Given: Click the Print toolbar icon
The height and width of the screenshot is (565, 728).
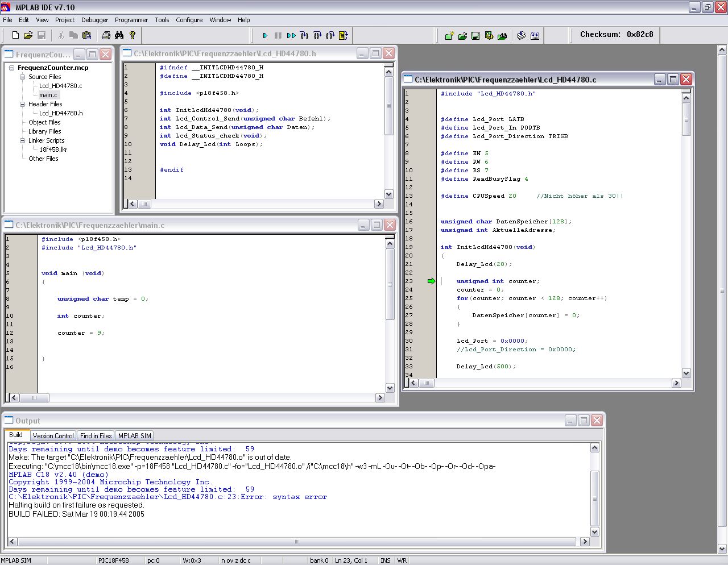Looking at the screenshot, I should click(x=106, y=35).
